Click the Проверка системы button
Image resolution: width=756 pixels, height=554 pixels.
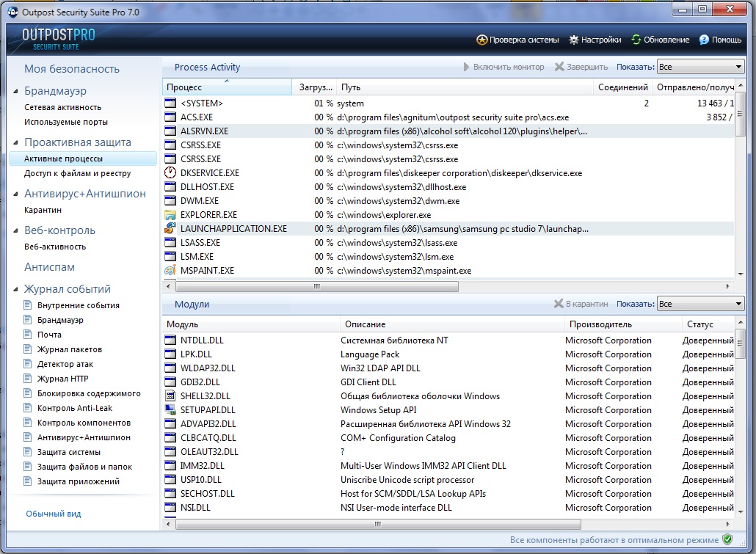click(x=517, y=40)
